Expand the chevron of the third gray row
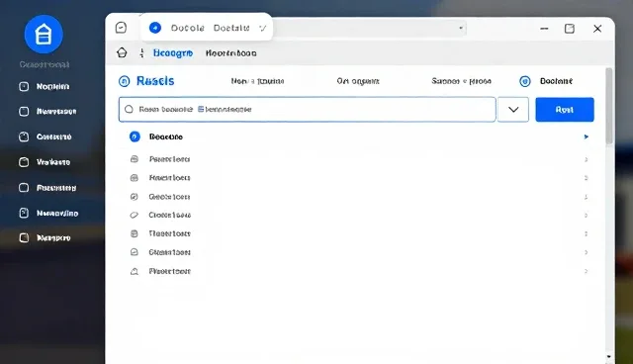The image size is (633, 364). click(586, 197)
